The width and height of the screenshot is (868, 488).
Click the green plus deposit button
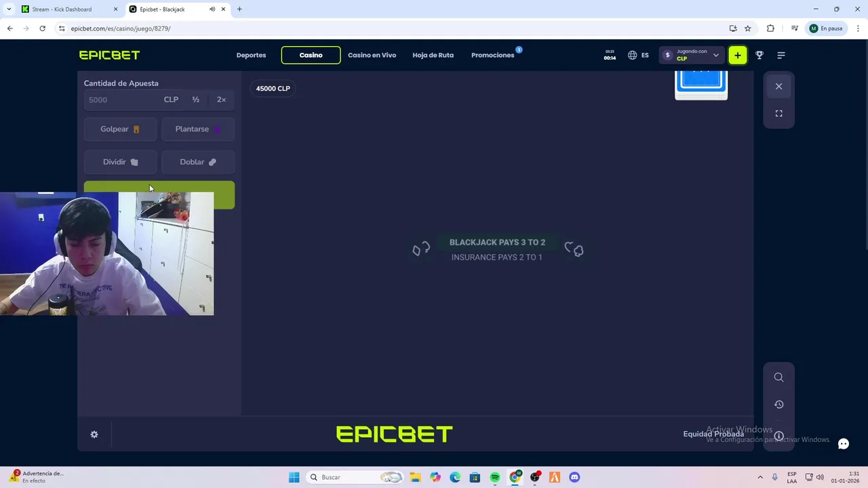pos(737,55)
